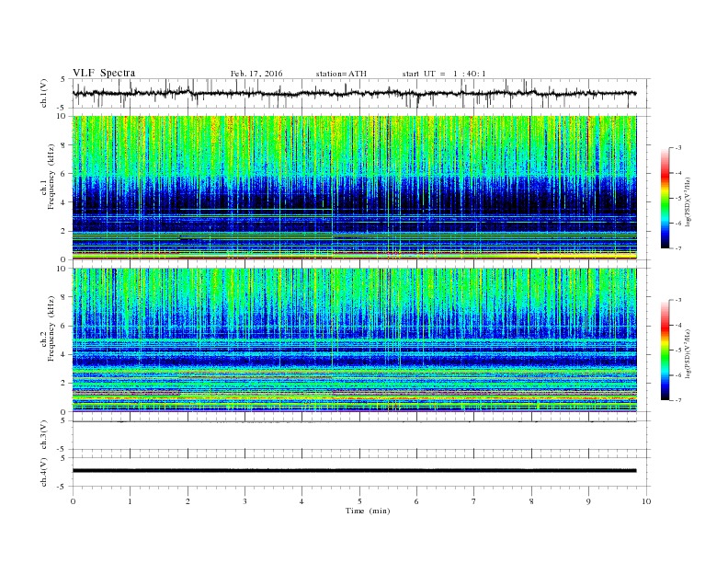Click the "-4" label on ch.2 colorbar
The image size is (728, 563).
pos(678,325)
